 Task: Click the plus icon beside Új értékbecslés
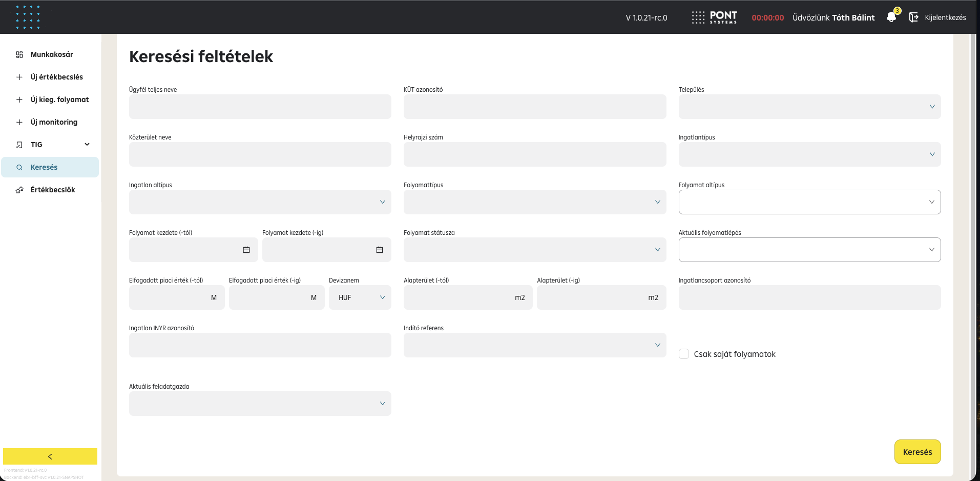click(x=19, y=77)
